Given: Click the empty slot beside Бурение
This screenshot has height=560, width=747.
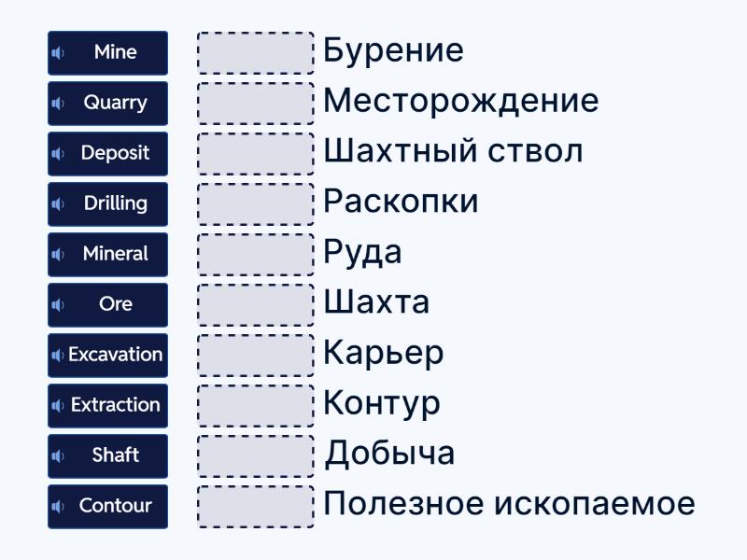Looking at the screenshot, I should [x=255, y=53].
